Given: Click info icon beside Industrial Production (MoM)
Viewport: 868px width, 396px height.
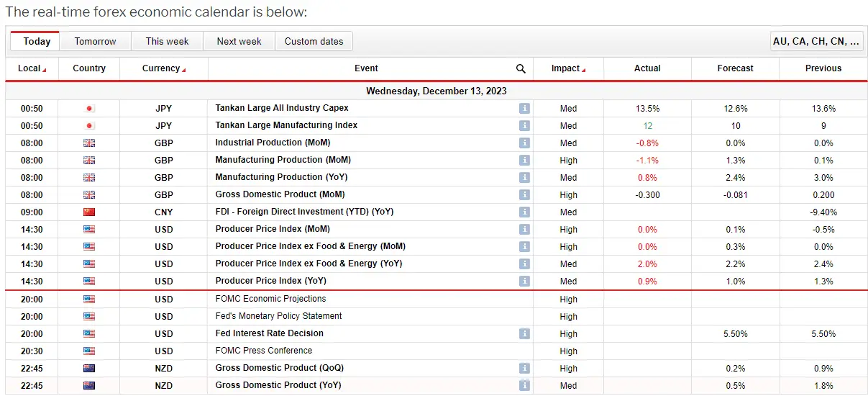Looking at the screenshot, I should (x=524, y=143).
